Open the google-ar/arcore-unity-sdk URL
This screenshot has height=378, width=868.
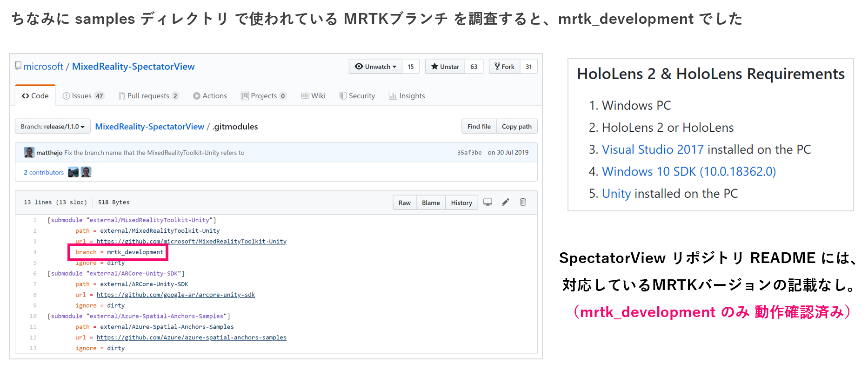tap(176, 295)
